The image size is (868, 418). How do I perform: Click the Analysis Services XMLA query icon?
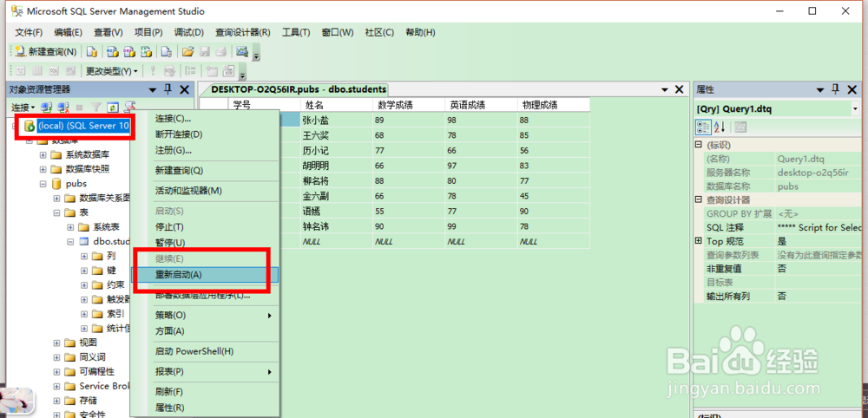146,52
